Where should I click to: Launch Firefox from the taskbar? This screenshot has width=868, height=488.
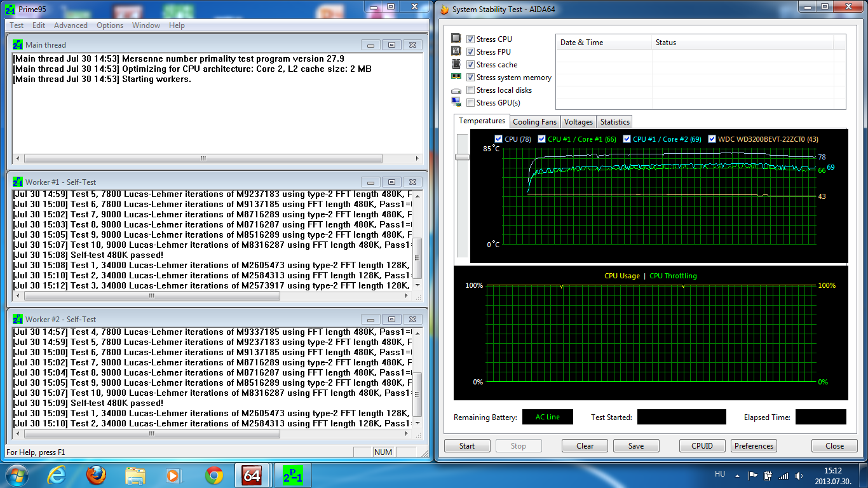click(x=97, y=475)
